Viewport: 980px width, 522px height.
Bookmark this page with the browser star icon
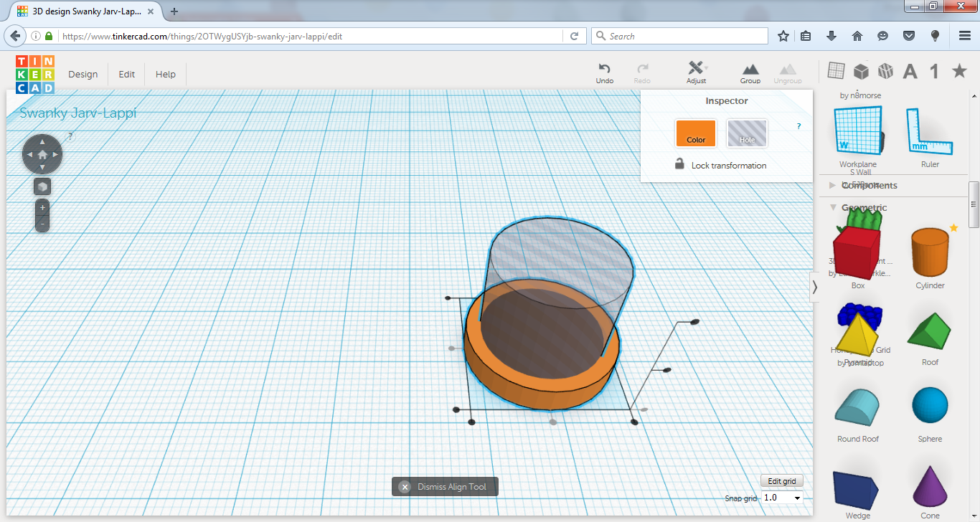coord(783,36)
